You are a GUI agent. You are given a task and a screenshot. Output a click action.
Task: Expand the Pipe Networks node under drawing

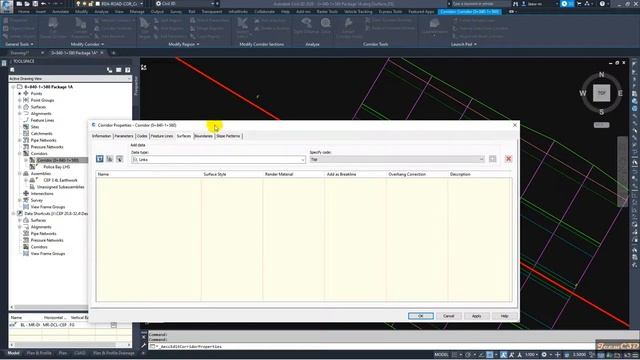(x=20, y=140)
